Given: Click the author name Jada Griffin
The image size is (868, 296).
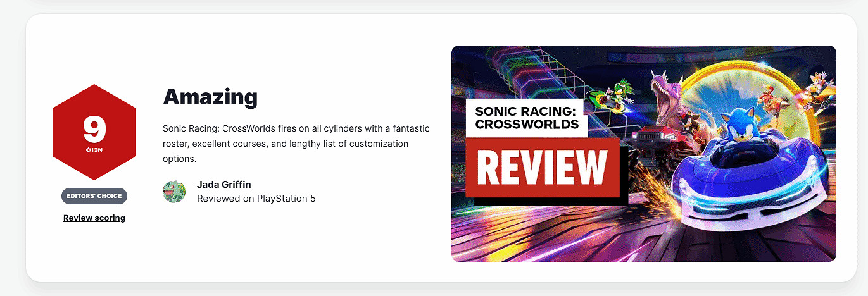Looking at the screenshot, I should pos(224,185).
